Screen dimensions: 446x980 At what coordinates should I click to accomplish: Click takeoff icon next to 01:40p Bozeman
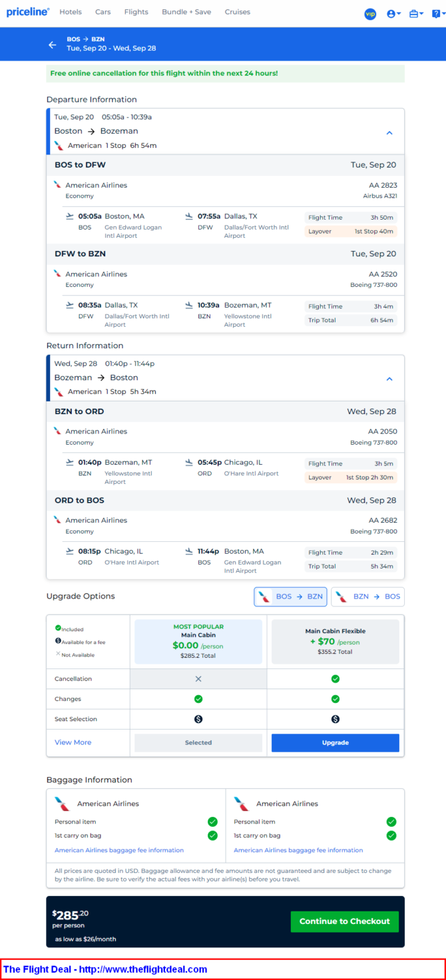coord(70,462)
